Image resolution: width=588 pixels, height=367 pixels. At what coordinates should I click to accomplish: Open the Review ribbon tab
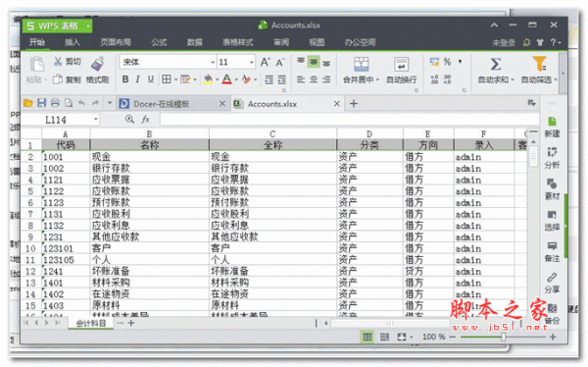(281, 42)
